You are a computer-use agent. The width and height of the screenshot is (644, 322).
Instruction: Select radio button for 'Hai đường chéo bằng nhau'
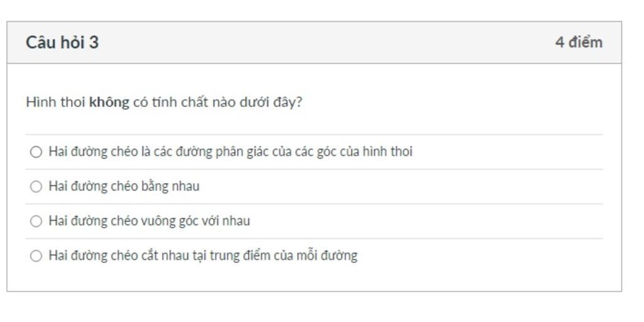pyautogui.click(x=36, y=187)
